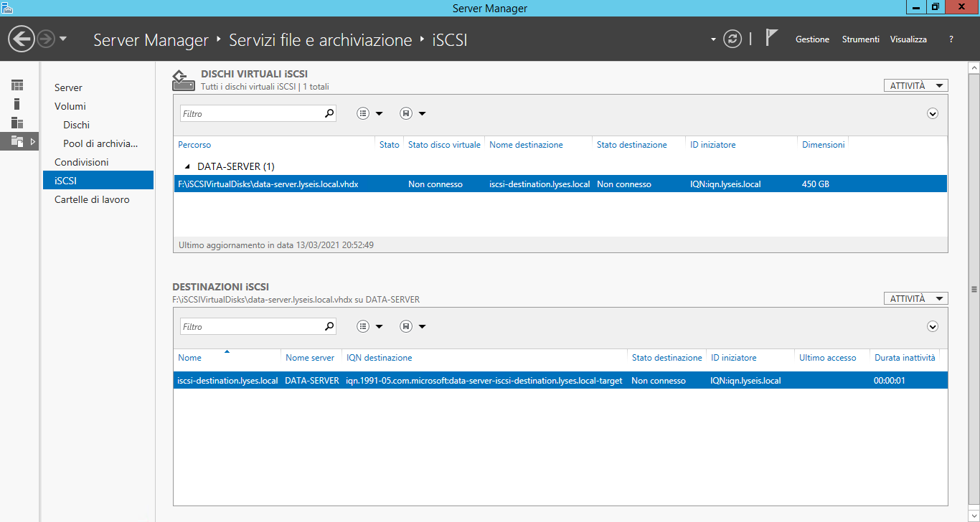
Task: Click the iqn.1991-05.com.microsoft target IQN cell
Action: [x=484, y=381]
